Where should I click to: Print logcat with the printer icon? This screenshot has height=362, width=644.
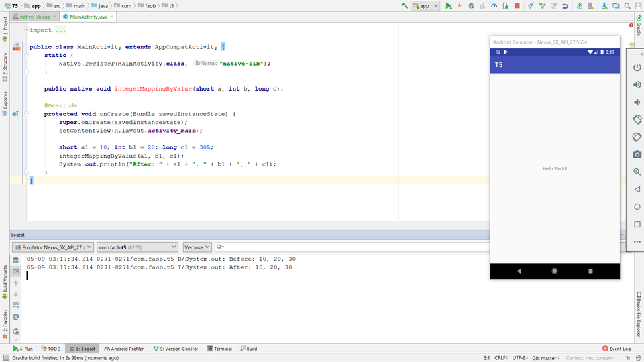[15, 317]
